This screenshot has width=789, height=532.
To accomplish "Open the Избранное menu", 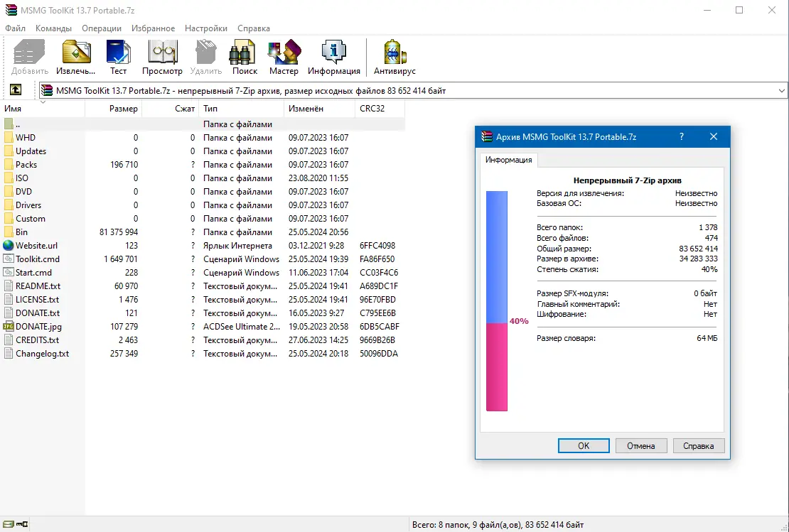I will click(153, 28).
